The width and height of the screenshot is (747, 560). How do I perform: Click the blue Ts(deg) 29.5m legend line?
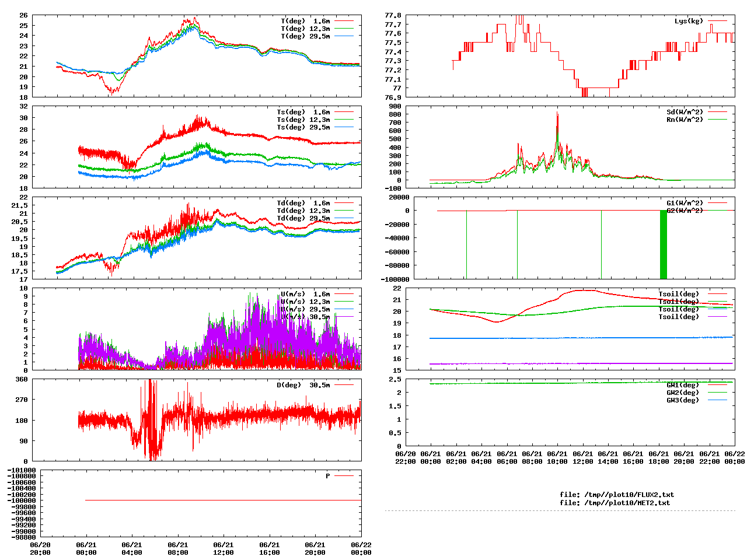(344, 127)
